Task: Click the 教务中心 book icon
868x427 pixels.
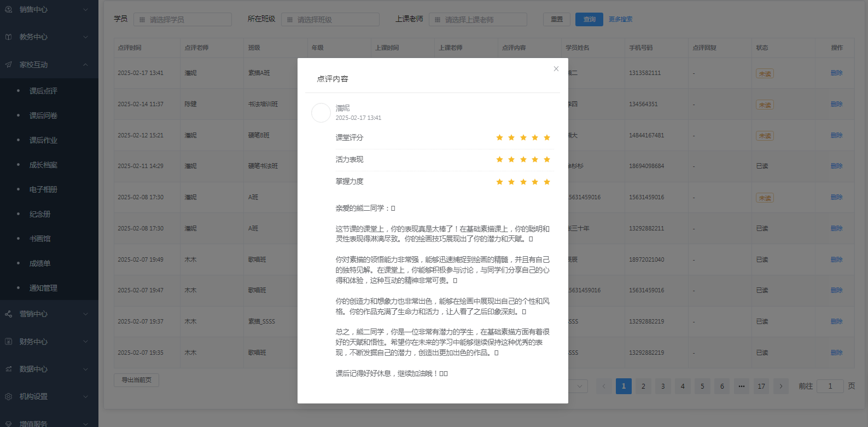Action: (9, 37)
